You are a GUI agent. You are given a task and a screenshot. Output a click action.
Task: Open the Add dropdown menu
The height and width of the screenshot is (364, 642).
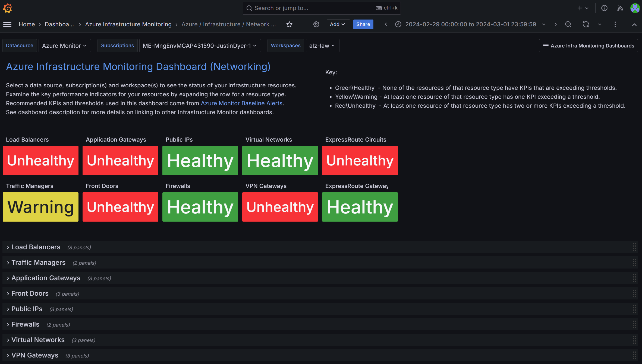point(338,24)
